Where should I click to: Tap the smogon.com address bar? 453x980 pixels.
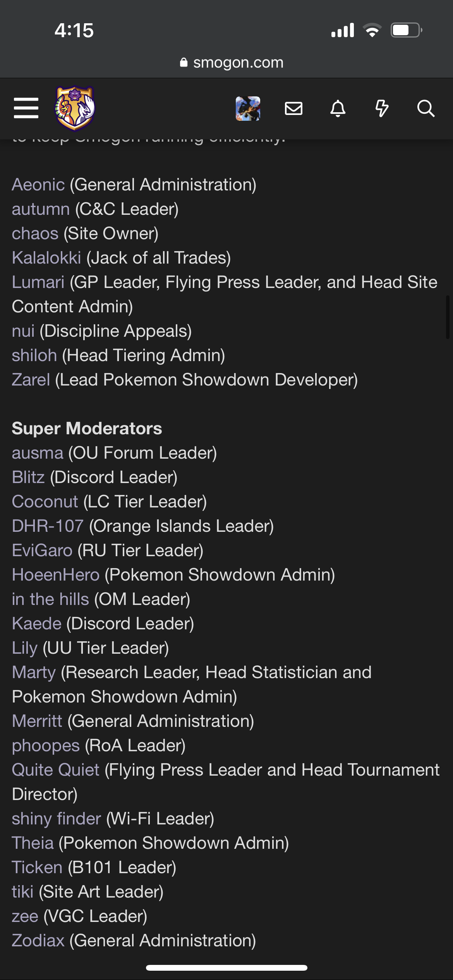pyautogui.click(x=232, y=62)
